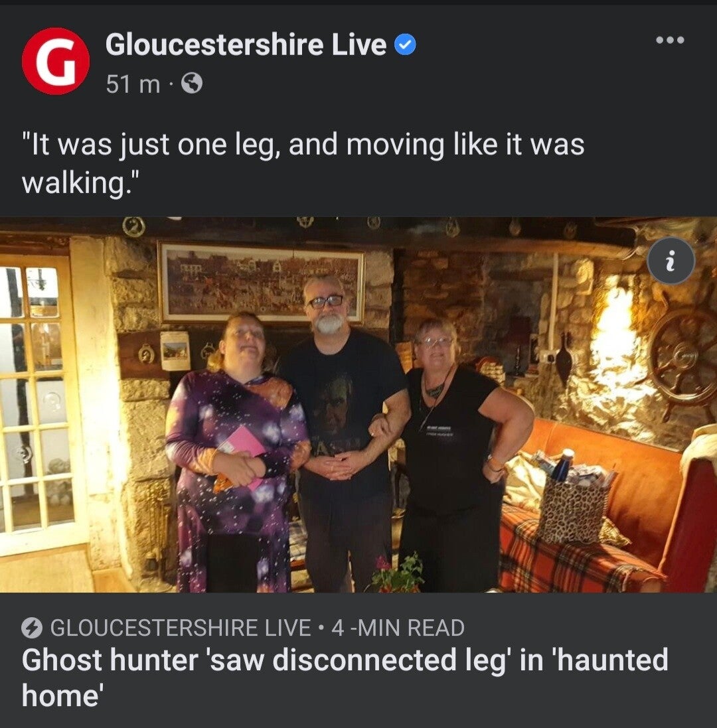Click the framed town painting in photo
The width and height of the screenshot is (717, 728).
262,281
